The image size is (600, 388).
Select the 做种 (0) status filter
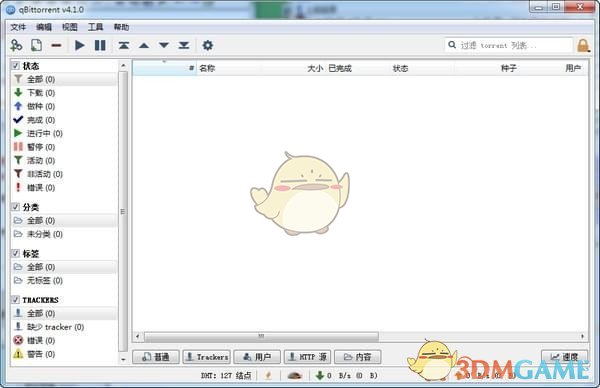tap(64, 106)
